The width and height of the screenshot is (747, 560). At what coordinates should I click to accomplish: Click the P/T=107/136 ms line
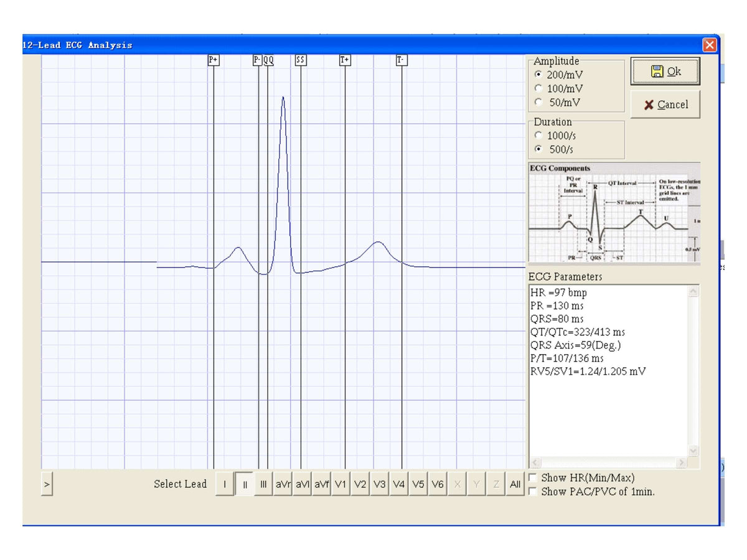(x=567, y=358)
